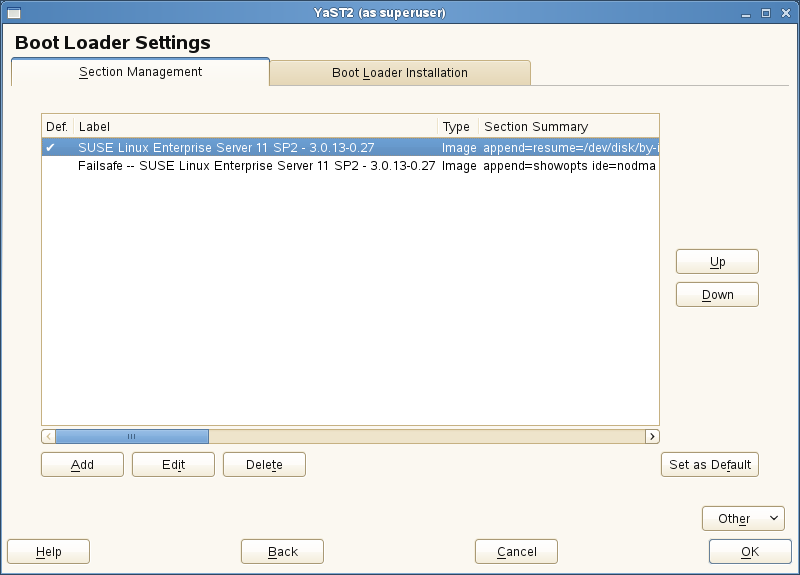Click the scrollbar right arrow
Viewport: 800px width, 575px height.
[652, 436]
